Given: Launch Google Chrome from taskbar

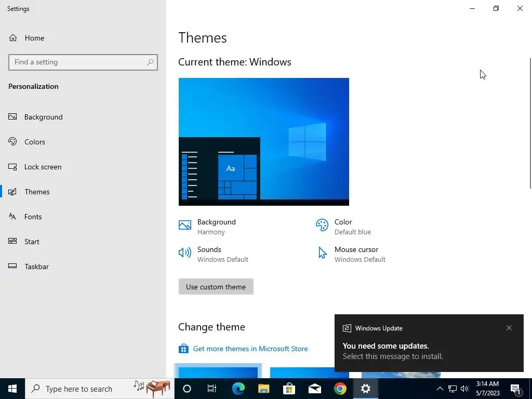Looking at the screenshot, I should (x=340, y=389).
